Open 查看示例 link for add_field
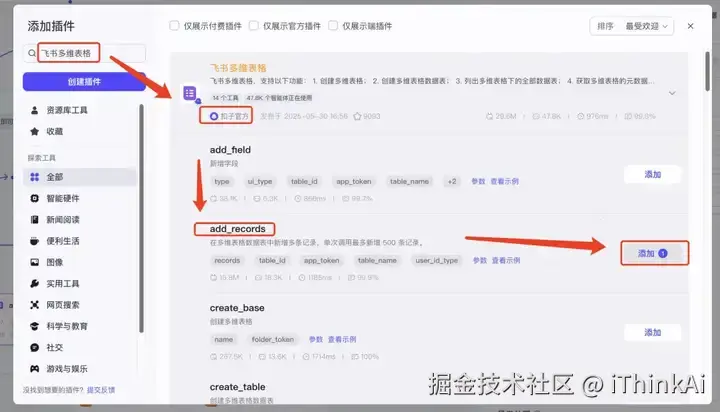Image resolution: width=720 pixels, height=412 pixels. [504, 181]
